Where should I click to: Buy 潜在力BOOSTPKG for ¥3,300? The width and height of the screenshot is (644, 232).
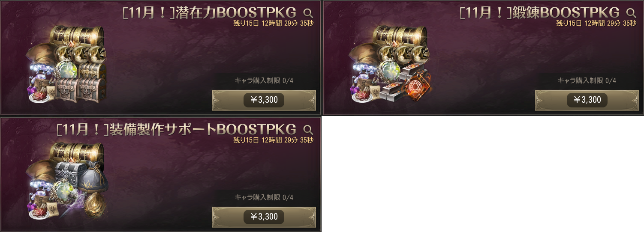point(264,100)
